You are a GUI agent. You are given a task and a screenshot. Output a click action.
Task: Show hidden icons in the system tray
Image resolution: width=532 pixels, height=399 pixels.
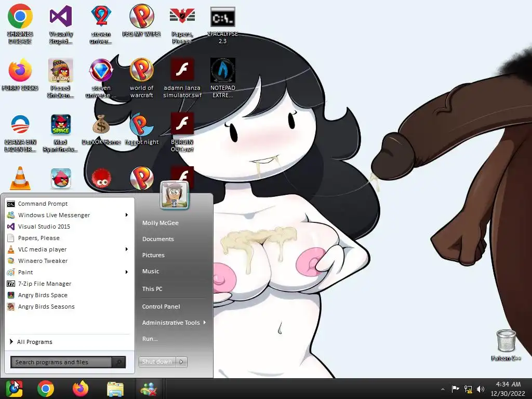(x=443, y=389)
